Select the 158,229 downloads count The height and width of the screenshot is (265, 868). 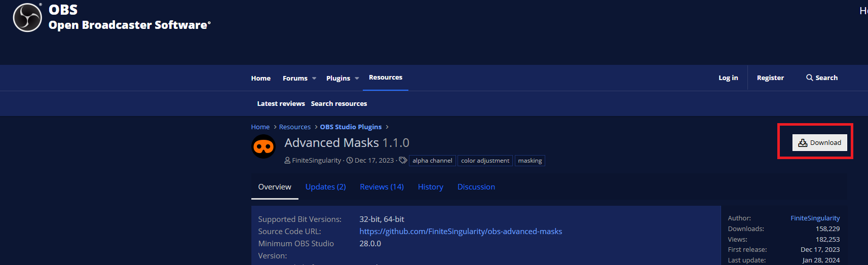827,229
